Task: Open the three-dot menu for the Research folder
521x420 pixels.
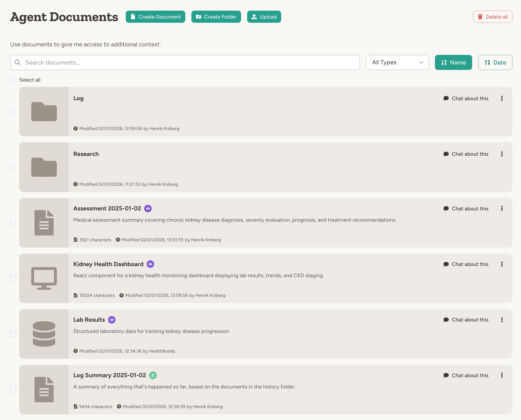Action: 502,154
